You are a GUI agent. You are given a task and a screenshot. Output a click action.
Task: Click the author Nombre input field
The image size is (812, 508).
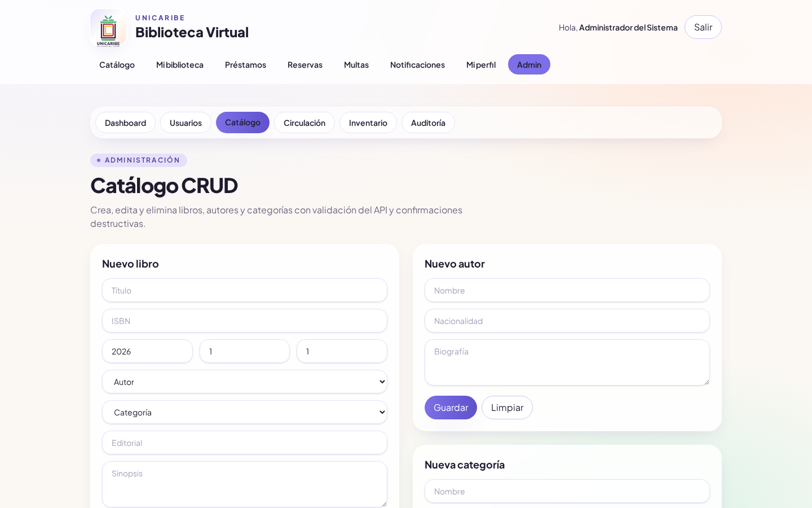pos(567,290)
